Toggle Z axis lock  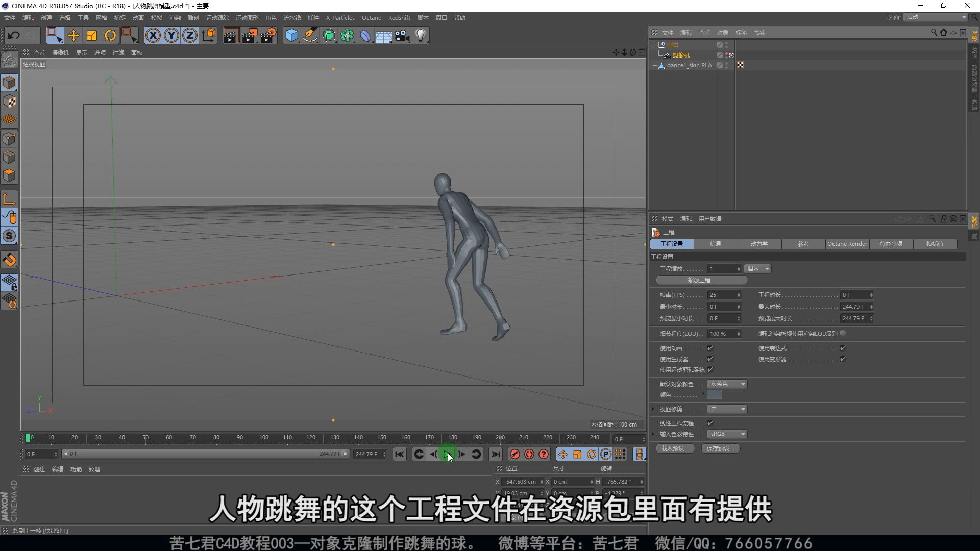pos(190,35)
